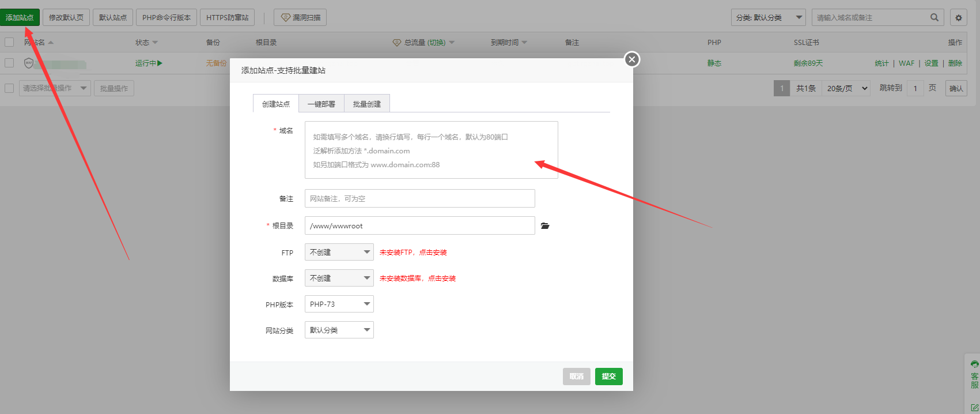Viewport: 980px width, 414px height.
Task: Click the 根目录 path field
Action: [x=420, y=225]
